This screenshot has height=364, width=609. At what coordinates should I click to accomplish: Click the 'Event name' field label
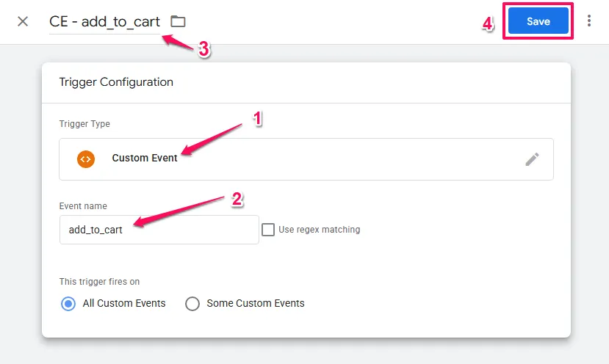coord(83,206)
